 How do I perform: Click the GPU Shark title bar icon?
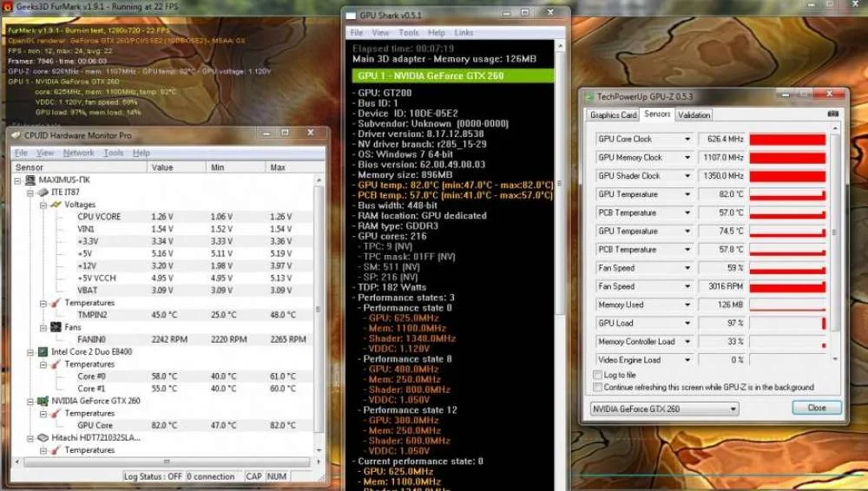coord(351,16)
